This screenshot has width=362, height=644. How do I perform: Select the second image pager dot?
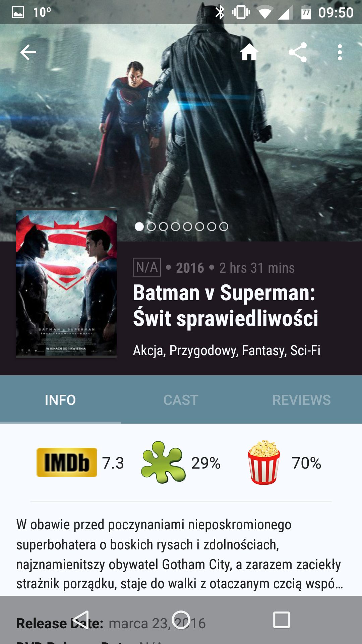(151, 227)
